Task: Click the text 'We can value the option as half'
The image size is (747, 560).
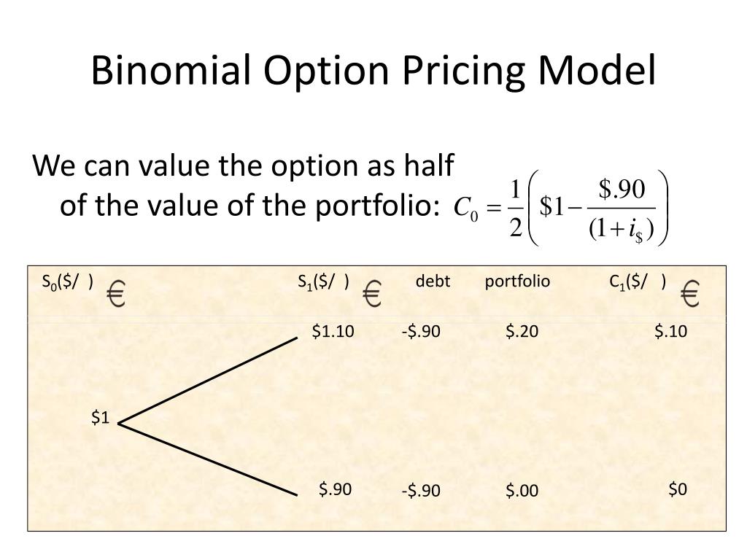Action: tap(243, 166)
